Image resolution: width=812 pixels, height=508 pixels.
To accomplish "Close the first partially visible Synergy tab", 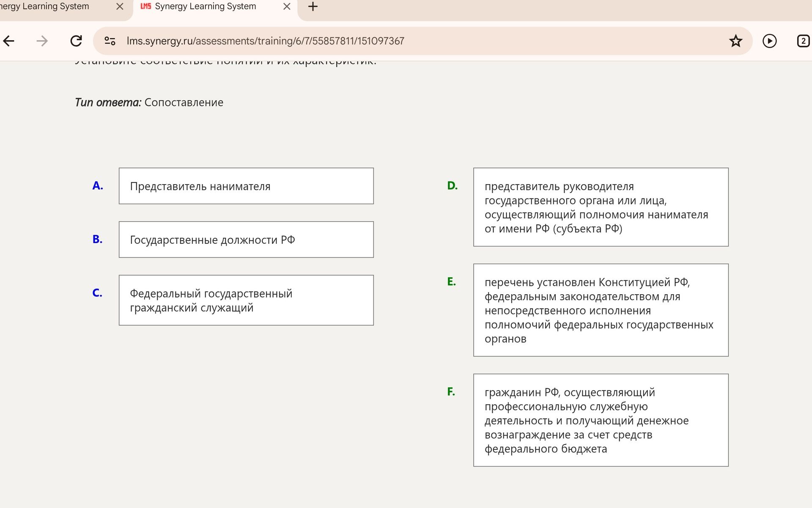I will (120, 7).
